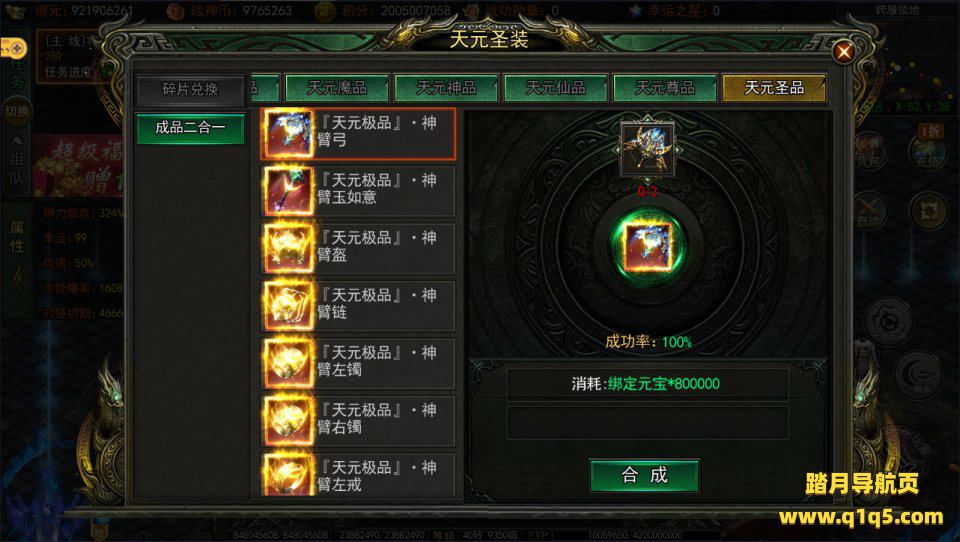960x542 pixels.
Task: Select the 天元魔品 tab
Action: coord(337,88)
